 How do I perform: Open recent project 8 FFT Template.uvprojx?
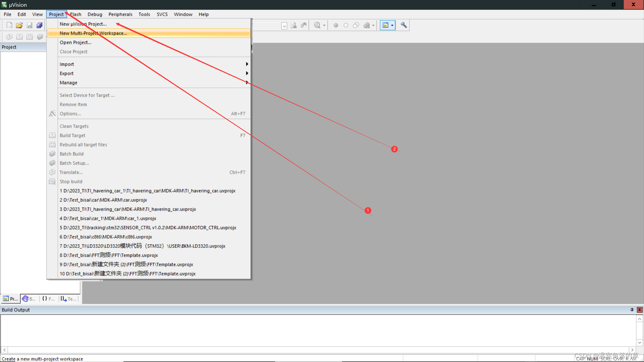[149, 255]
